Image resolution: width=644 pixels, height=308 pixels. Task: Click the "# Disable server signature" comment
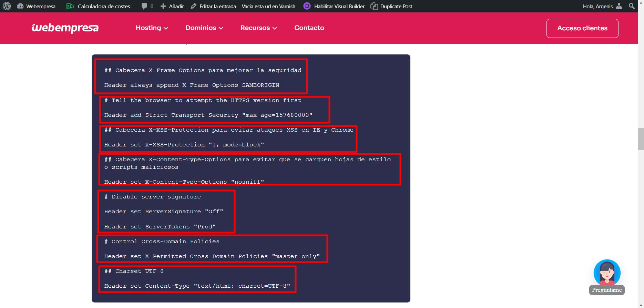(x=153, y=197)
